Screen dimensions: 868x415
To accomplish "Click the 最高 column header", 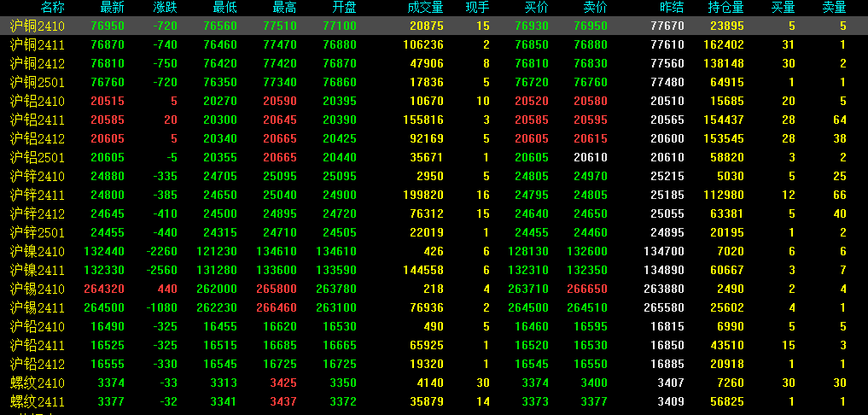I will pos(284,7).
